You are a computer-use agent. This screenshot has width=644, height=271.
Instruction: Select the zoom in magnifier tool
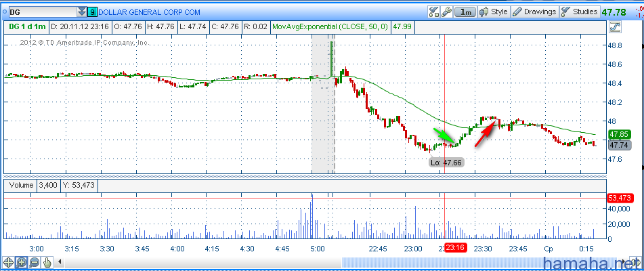coord(22,262)
